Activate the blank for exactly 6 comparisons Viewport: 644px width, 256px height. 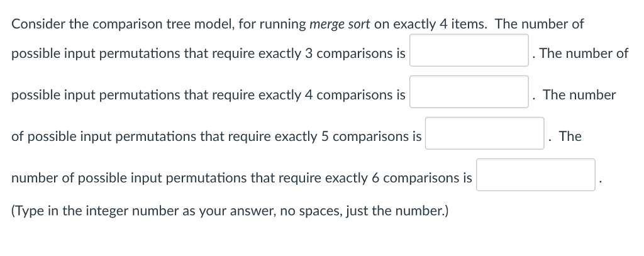pos(535,175)
